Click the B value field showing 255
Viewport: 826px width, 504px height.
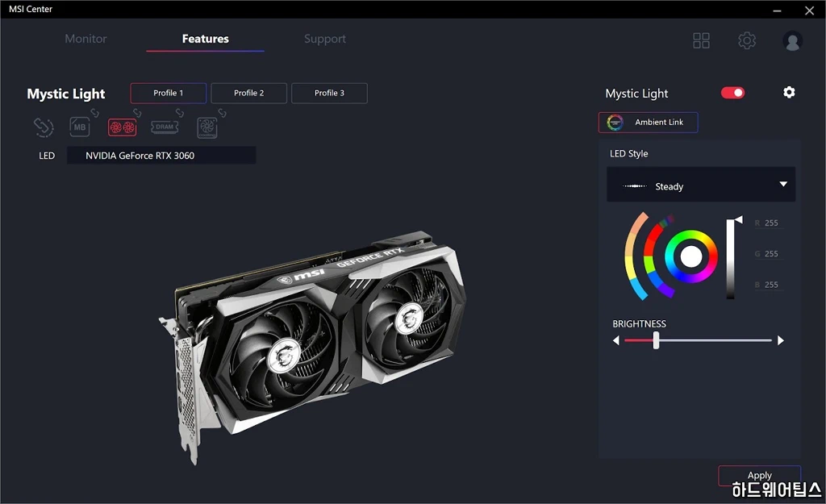point(770,285)
